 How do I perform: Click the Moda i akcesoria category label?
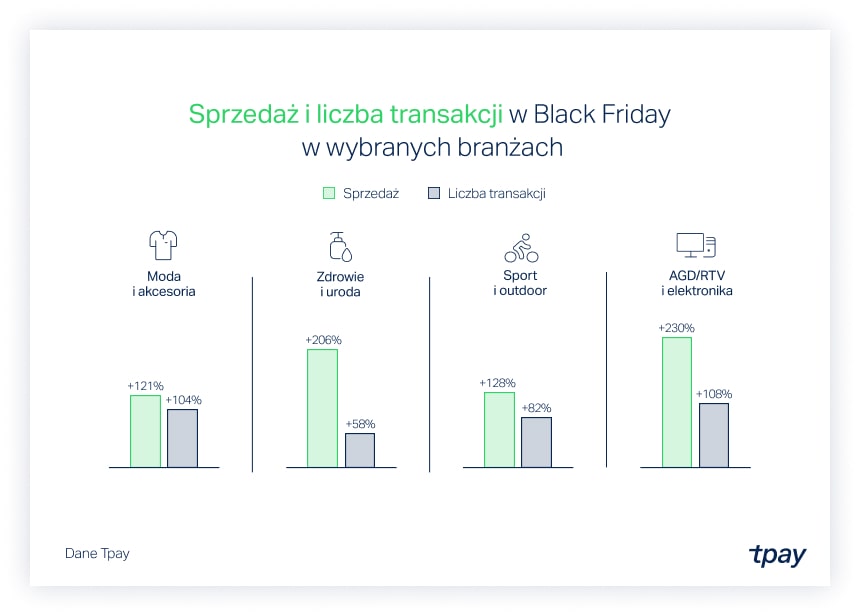tap(163, 283)
